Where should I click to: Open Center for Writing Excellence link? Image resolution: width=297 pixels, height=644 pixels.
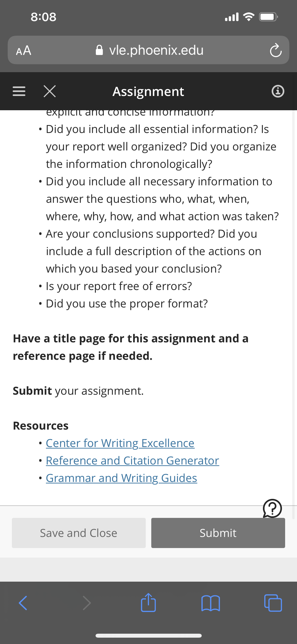pyautogui.click(x=120, y=443)
